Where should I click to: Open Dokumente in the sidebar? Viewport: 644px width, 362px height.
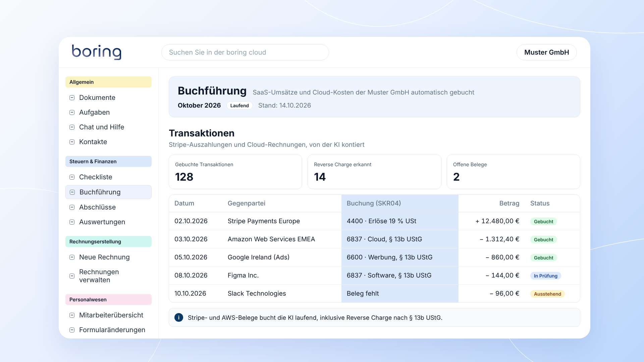108,98
